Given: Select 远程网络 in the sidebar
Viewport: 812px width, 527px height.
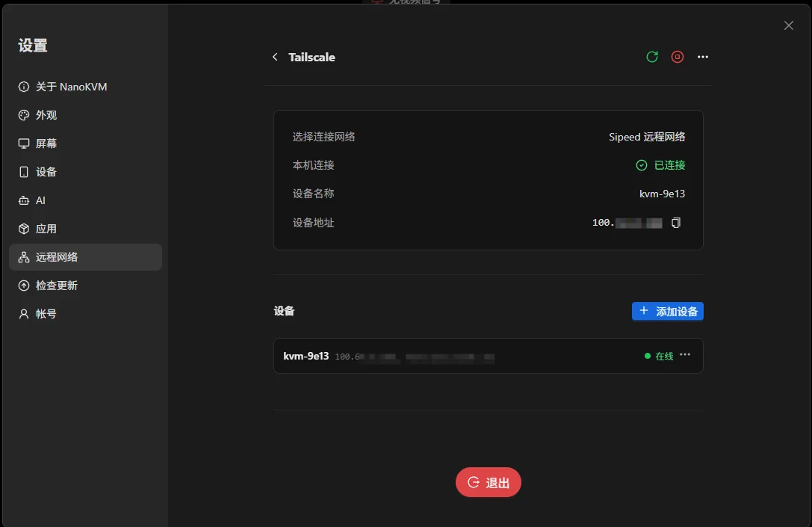Looking at the screenshot, I should (85, 257).
